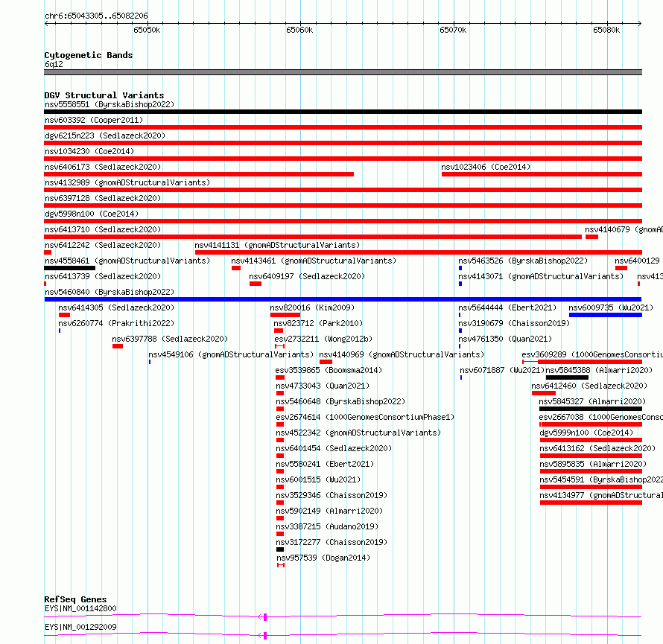663x644 pixels.
Task: Select the black bar under nsv5558551
Action: pos(343,112)
